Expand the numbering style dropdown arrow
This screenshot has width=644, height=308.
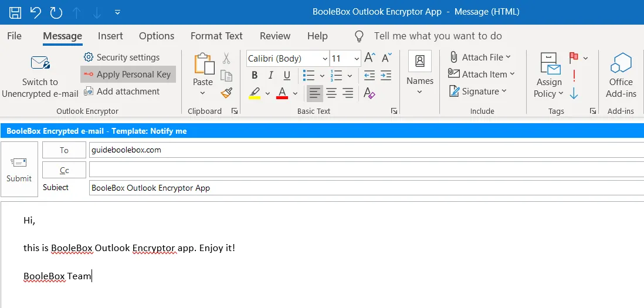pyautogui.click(x=350, y=76)
